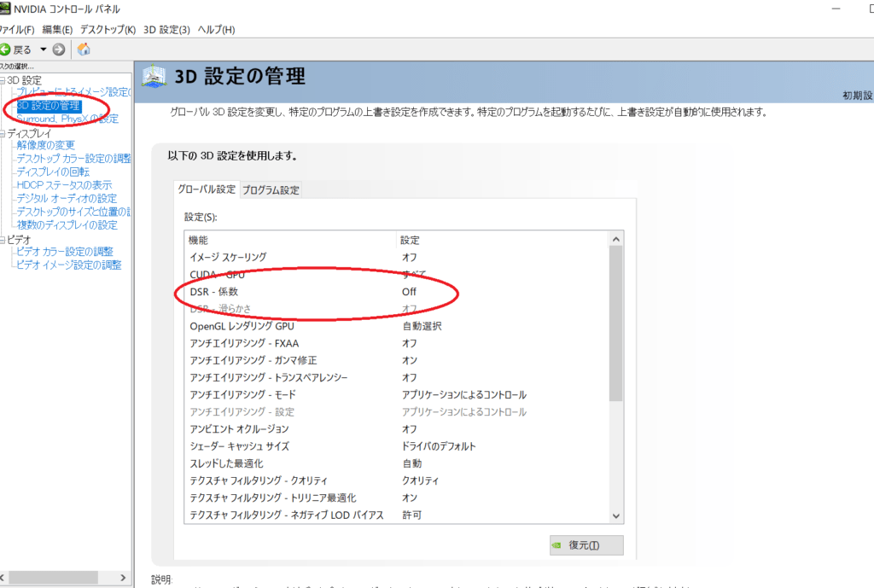874x588 pixels.
Task: Click the Forward arrow icon in toolbar
Action: click(x=59, y=49)
